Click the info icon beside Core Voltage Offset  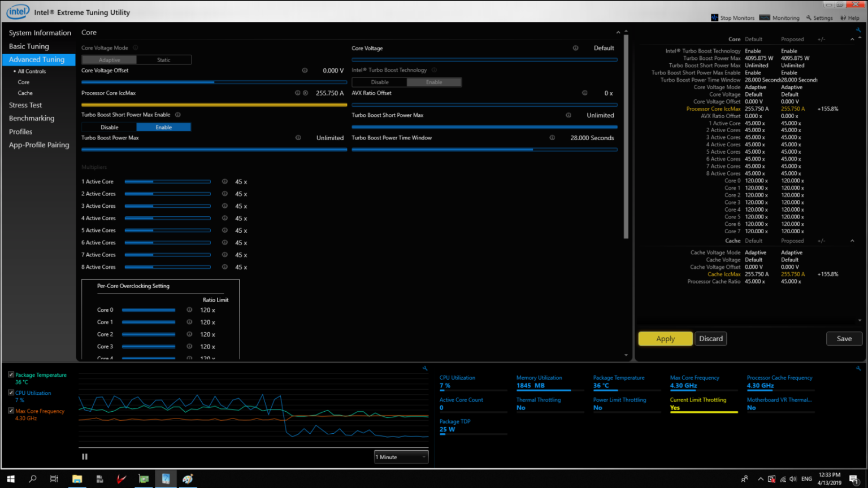305,70
